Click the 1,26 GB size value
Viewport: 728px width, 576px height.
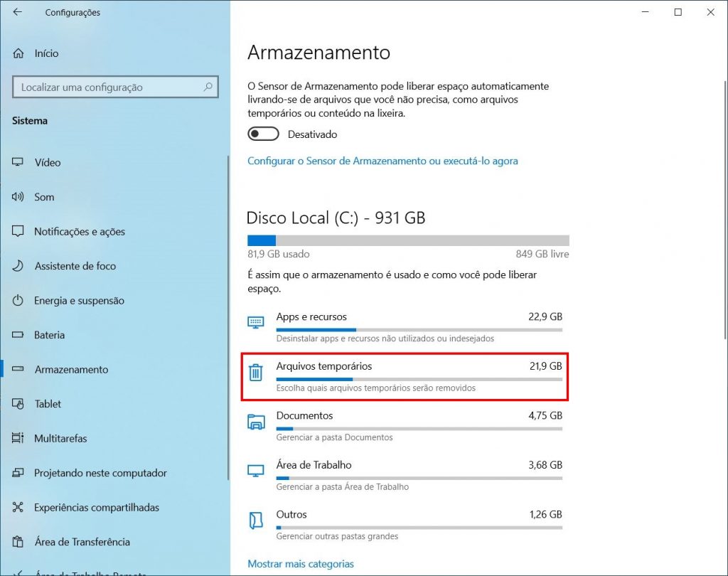(545, 514)
